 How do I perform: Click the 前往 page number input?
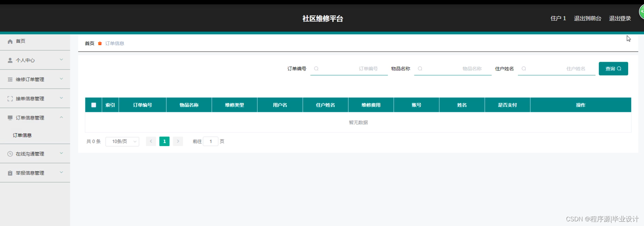211,141
